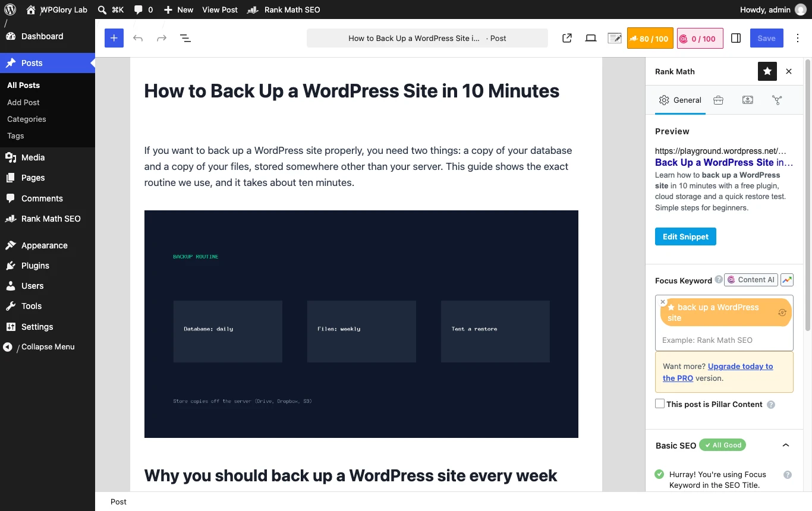Toggle the editor settings sidebar icon
Screen dimensions: 812x511
coord(736,38)
